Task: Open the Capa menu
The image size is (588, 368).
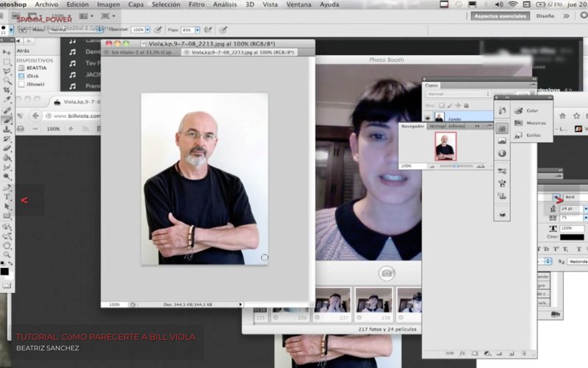Action: pos(136,4)
